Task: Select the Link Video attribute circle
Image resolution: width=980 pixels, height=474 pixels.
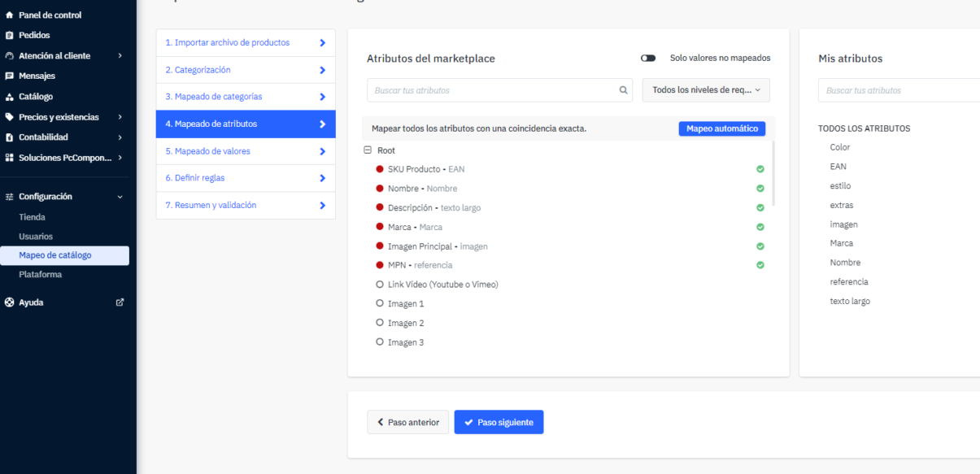Action: point(380,285)
